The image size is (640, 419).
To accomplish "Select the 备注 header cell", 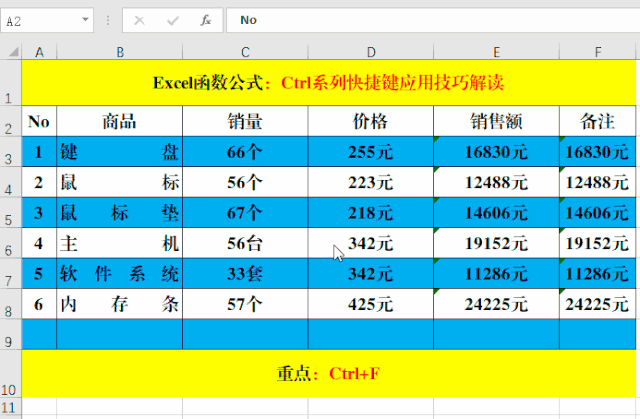I will [x=597, y=122].
